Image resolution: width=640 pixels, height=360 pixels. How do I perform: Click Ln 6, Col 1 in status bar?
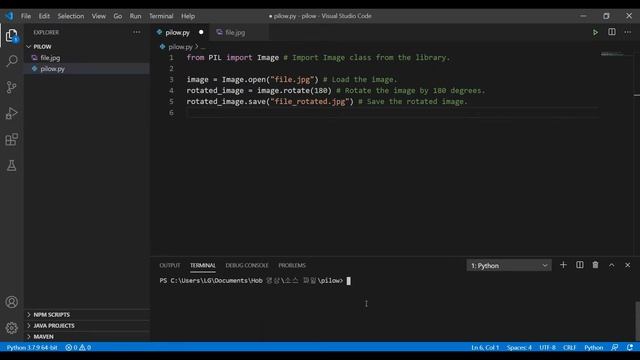coord(485,347)
